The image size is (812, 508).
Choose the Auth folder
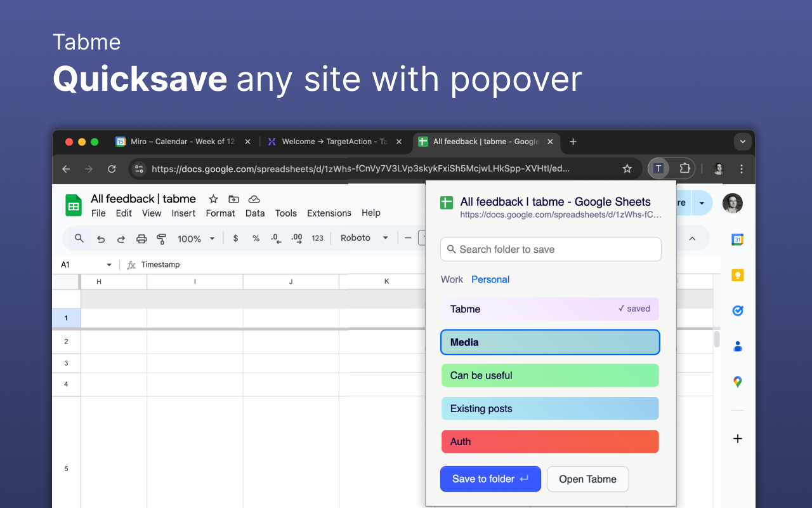tap(550, 441)
